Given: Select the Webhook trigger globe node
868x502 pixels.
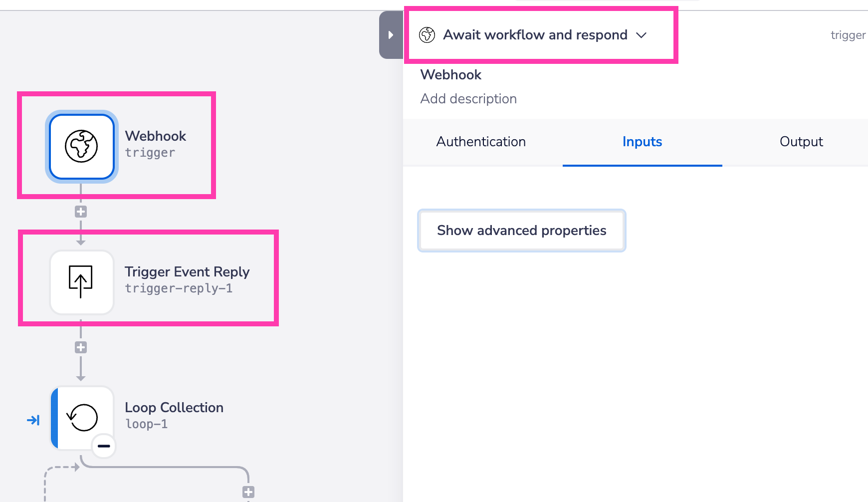Looking at the screenshot, I should pos(82,146).
